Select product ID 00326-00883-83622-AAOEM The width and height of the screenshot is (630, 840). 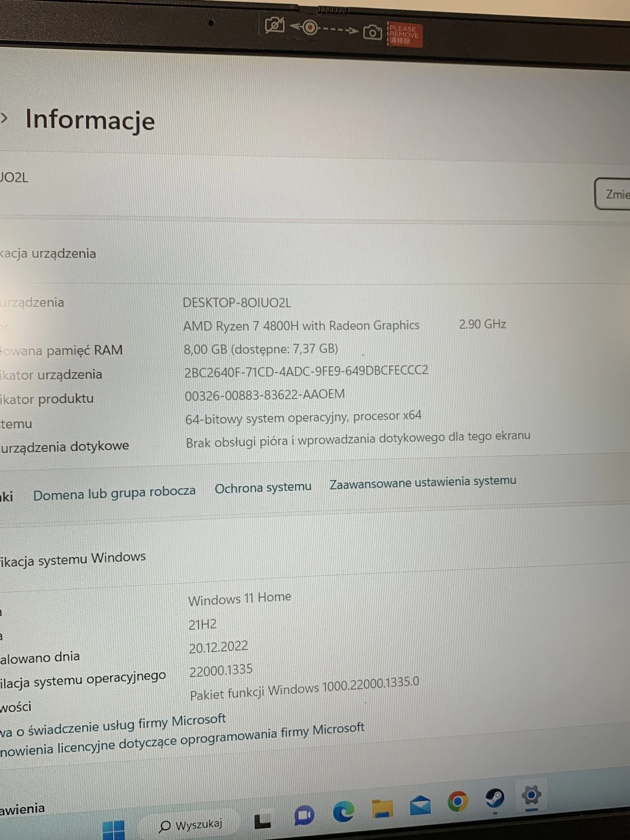[x=265, y=395]
